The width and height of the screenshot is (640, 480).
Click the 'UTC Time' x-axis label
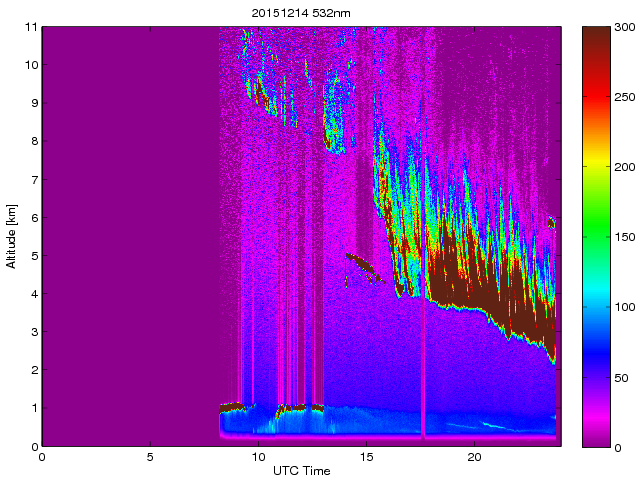302,471
